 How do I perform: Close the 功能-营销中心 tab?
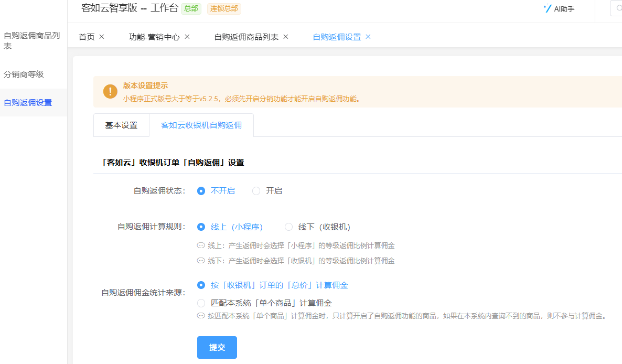(x=187, y=37)
